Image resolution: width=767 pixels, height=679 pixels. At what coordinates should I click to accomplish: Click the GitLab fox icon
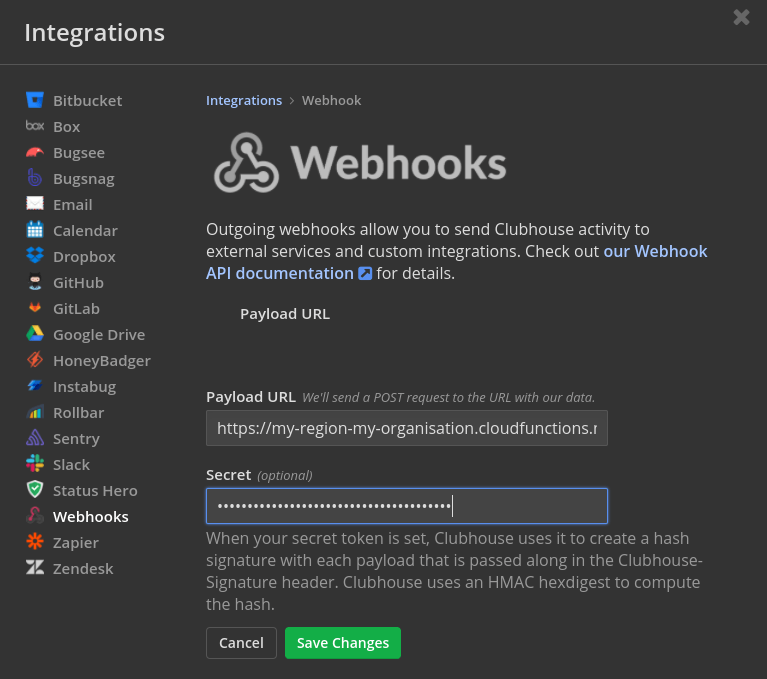pyautogui.click(x=35, y=308)
